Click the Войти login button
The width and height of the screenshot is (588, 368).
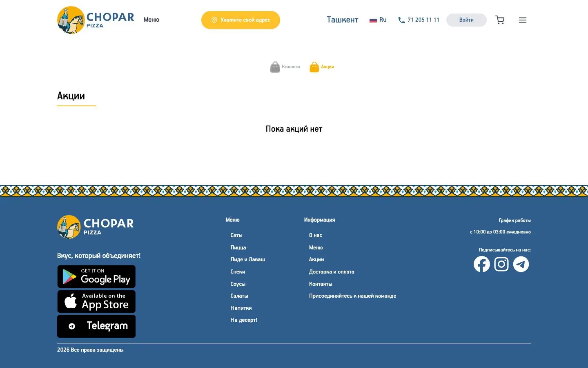[466, 20]
